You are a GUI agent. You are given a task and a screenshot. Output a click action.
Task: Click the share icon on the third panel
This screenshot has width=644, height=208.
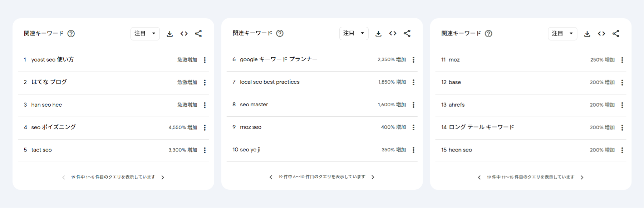coord(616,33)
